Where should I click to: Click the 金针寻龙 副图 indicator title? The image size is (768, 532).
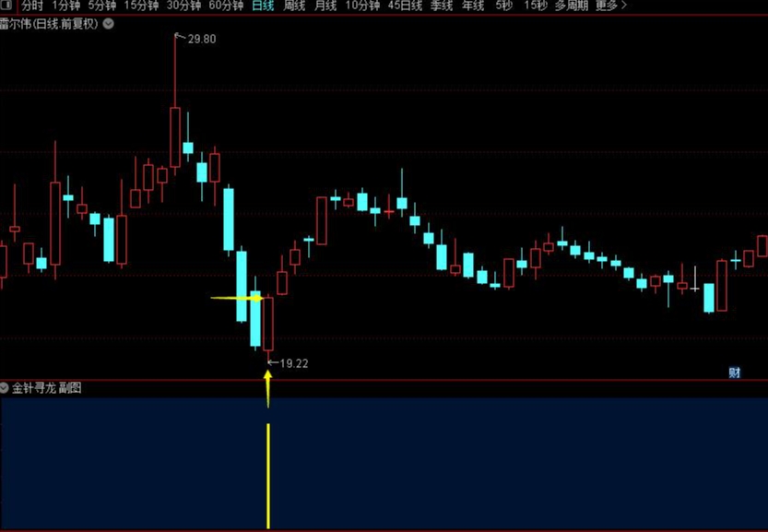[46, 388]
